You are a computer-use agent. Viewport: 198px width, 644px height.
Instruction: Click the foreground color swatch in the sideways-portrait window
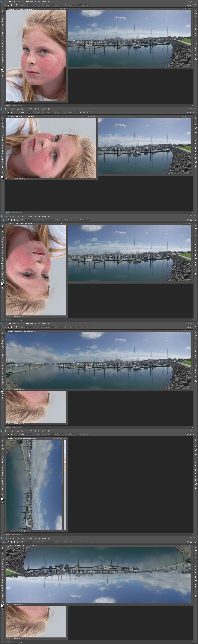(2, 177)
